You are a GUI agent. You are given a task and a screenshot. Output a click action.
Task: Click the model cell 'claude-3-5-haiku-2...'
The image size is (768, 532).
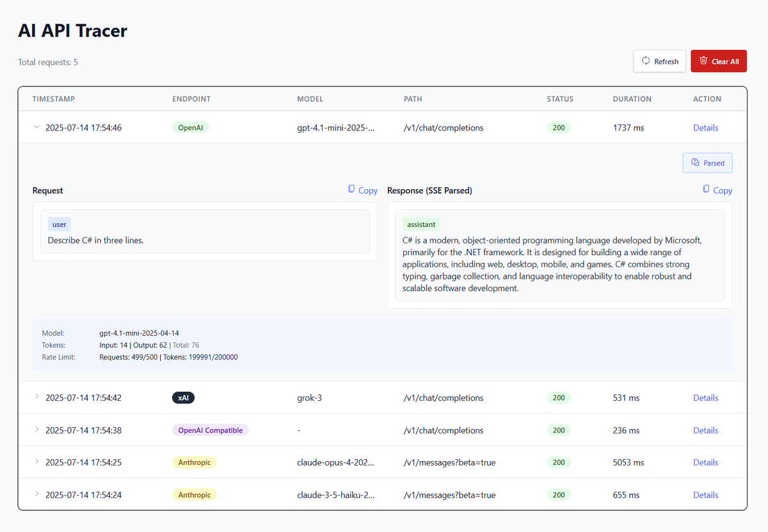336,495
